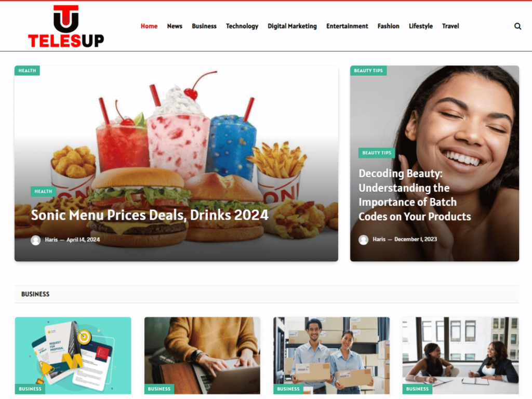Open the Lifestyle menu item
532x399 pixels.
(x=420, y=26)
